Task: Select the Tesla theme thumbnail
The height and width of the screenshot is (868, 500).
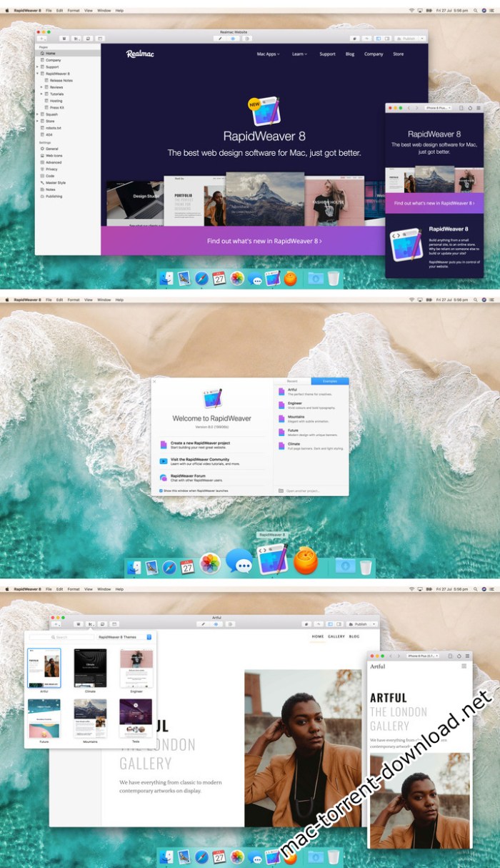Action: point(136,718)
